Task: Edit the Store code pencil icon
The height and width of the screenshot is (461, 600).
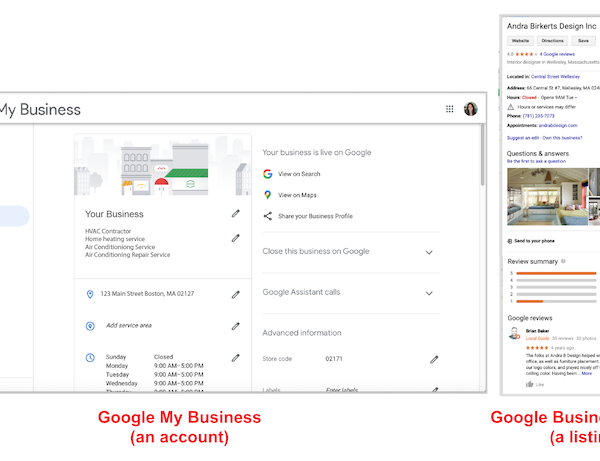Action: (x=434, y=358)
